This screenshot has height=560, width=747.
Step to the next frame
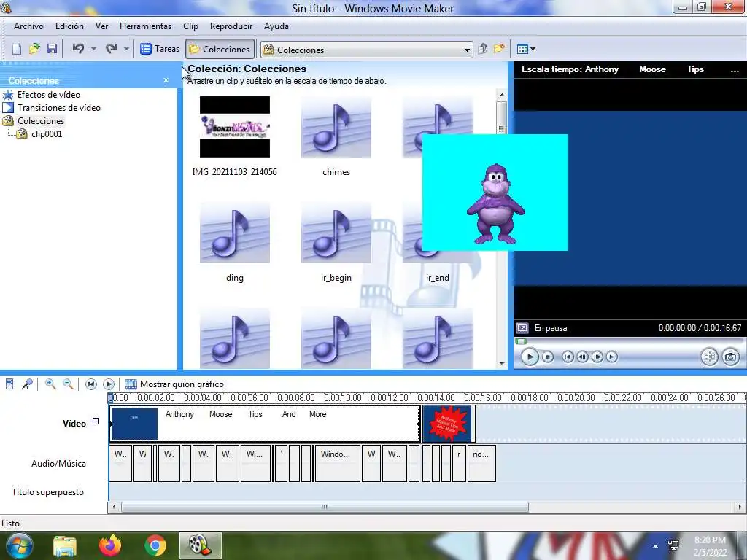pos(597,357)
